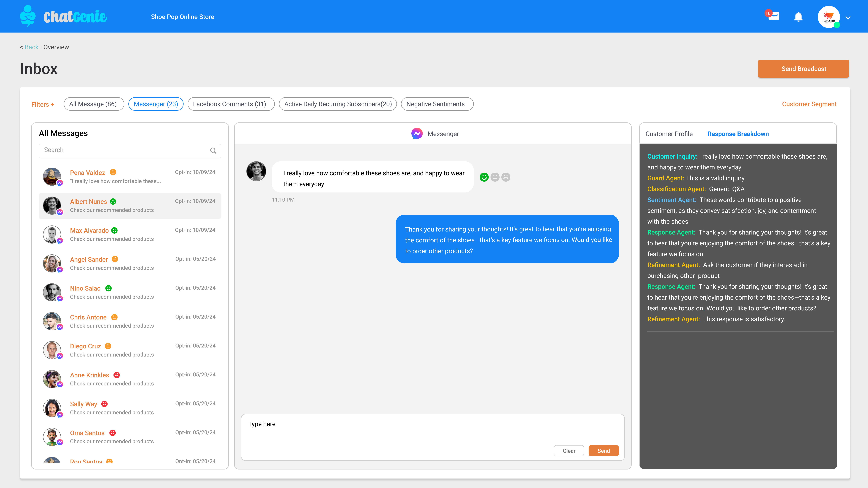Switch to Response Breakdown tab
Viewport: 868px width, 488px height.
[x=738, y=134]
